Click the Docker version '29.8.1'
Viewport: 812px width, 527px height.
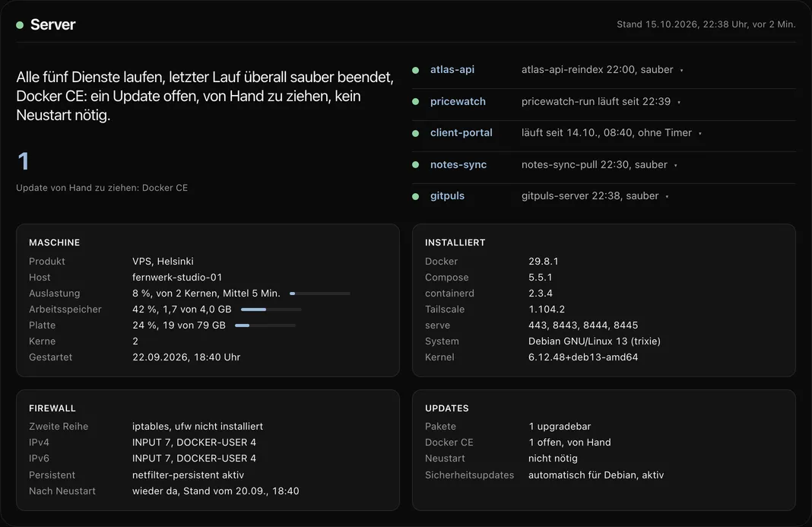543,261
